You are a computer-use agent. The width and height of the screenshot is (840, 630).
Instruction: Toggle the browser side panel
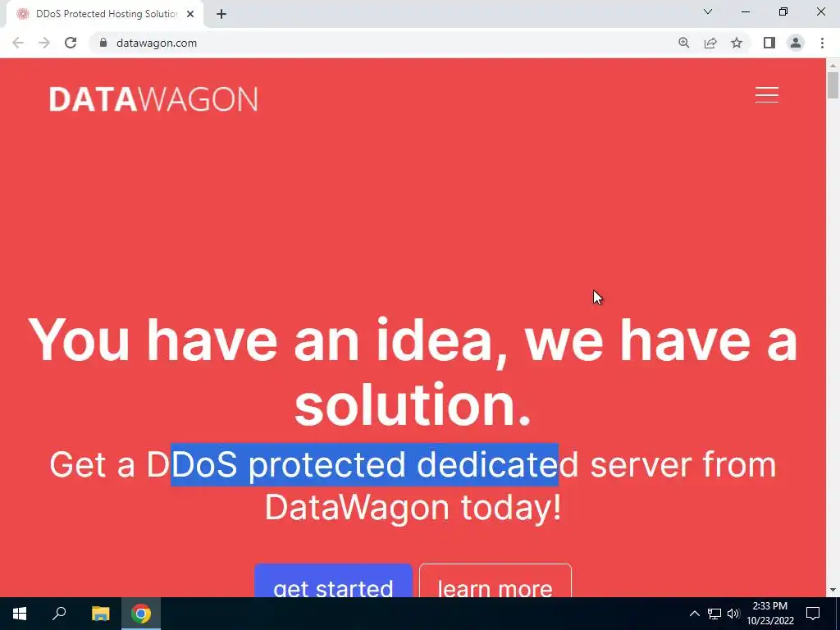point(769,43)
